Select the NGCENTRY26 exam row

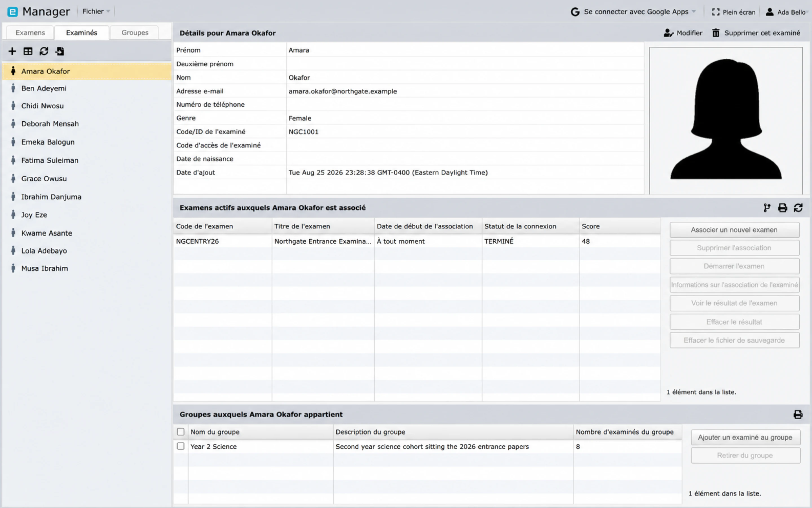417,241
